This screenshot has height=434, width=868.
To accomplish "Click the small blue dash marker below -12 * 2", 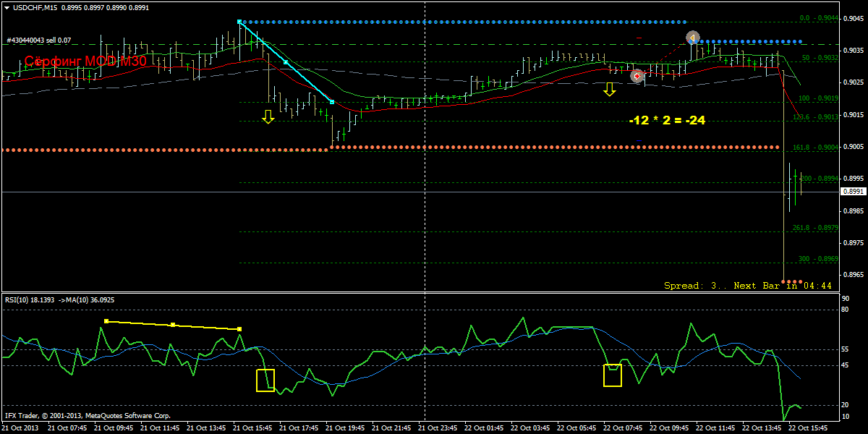I will (639, 140).
